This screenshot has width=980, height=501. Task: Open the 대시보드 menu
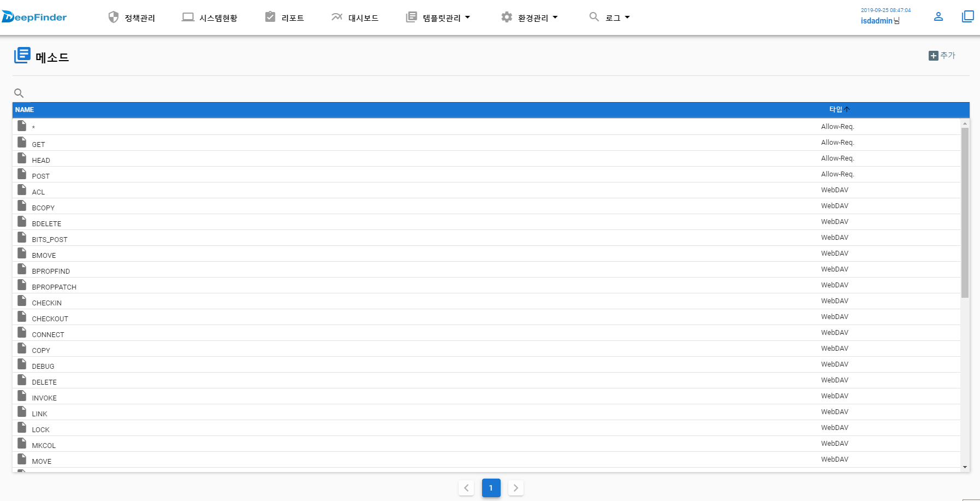(x=363, y=18)
